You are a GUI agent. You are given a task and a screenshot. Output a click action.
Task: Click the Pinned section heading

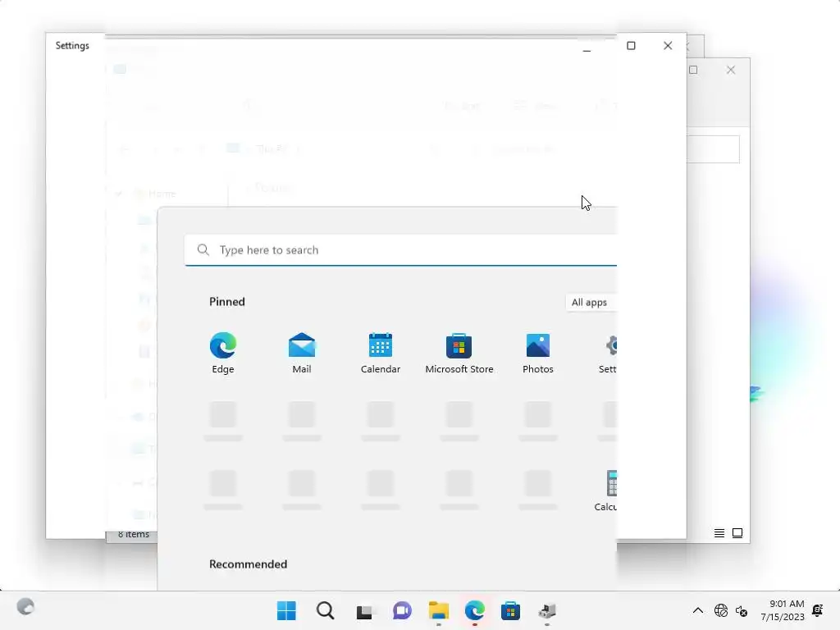point(227,302)
